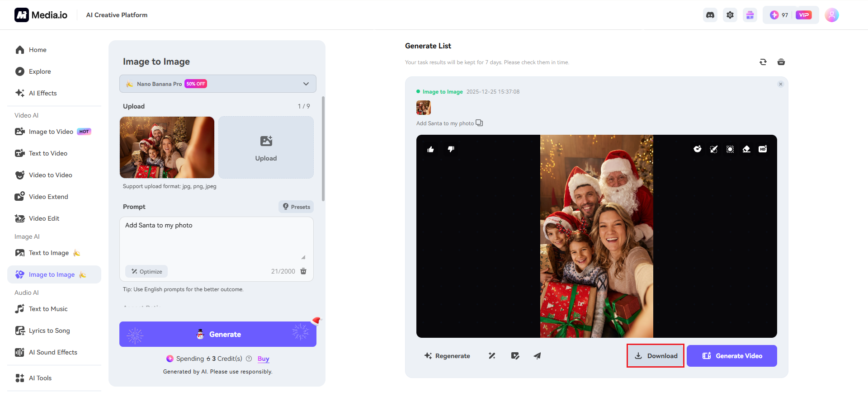The height and width of the screenshot is (397, 868).
Task: Open the Presets button for prompts
Action: tap(296, 207)
